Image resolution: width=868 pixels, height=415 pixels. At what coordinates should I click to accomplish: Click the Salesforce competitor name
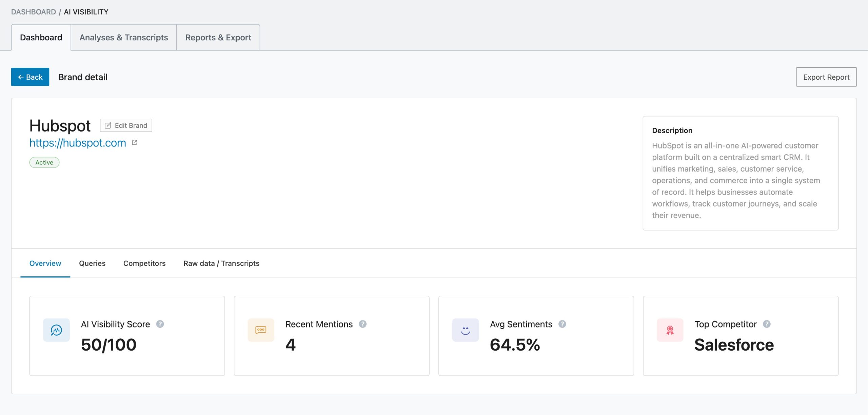pyautogui.click(x=734, y=345)
